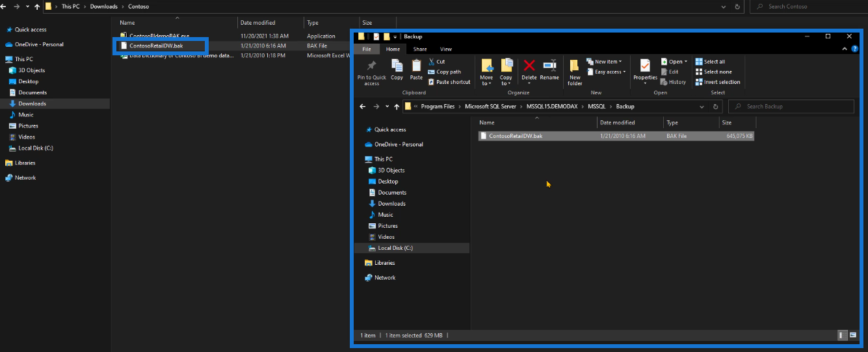Go back in the Backup window
Screen dimensions: 868x352
tap(363, 106)
